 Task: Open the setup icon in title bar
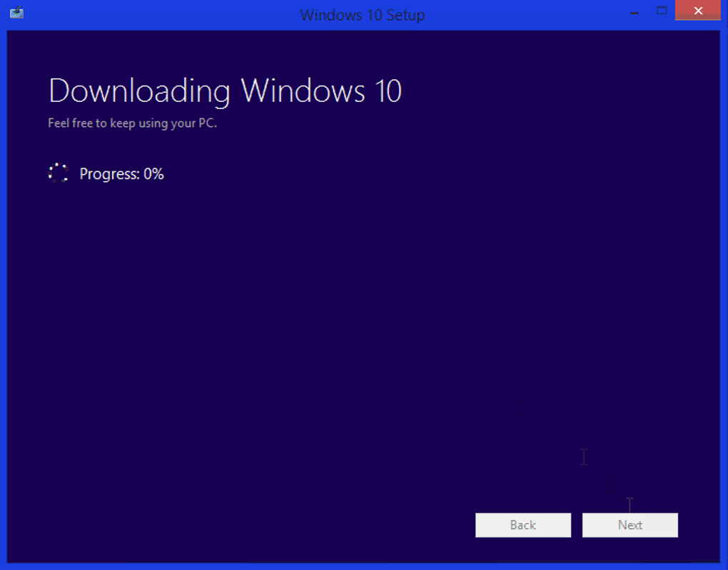pos(16,13)
